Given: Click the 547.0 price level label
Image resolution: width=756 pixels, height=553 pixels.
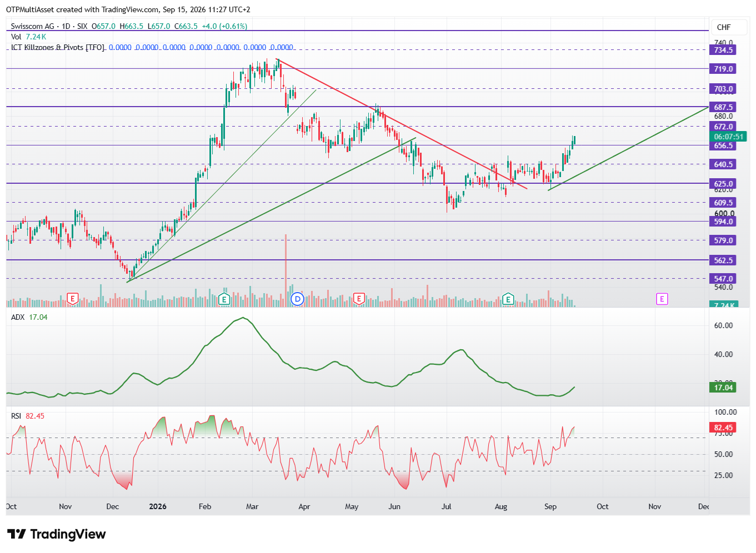Looking at the screenshot, I should coord(723,279).
